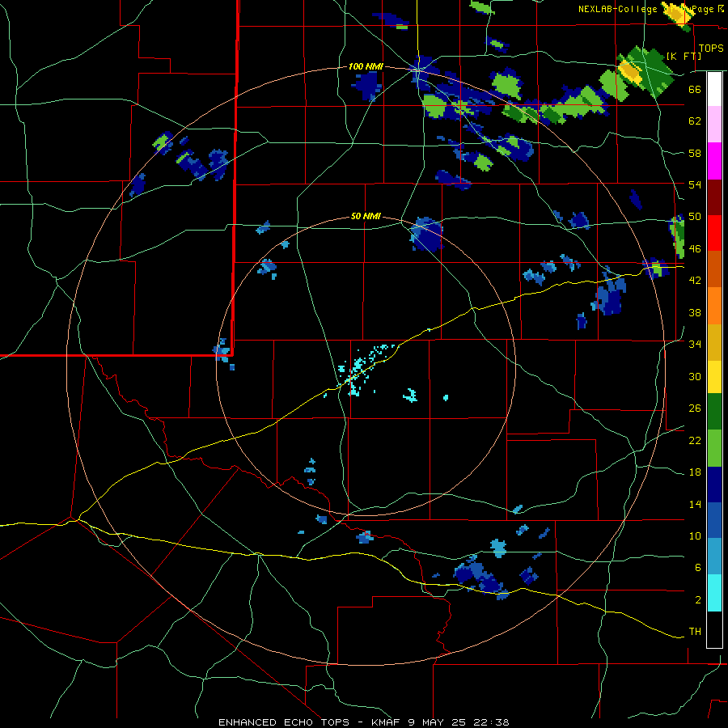Click the "100 NMI" range ring label
Viewport: 728px width, 728px height.
pos(366,67)
